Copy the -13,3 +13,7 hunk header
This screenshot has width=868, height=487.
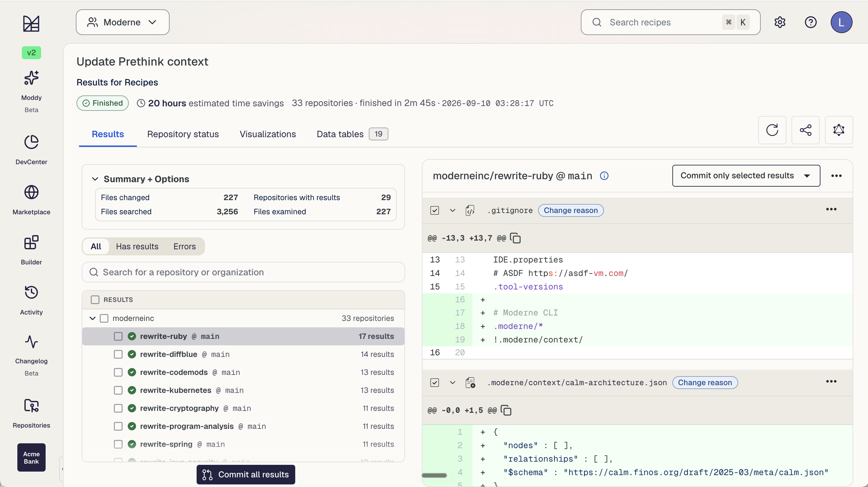point(515,238)
